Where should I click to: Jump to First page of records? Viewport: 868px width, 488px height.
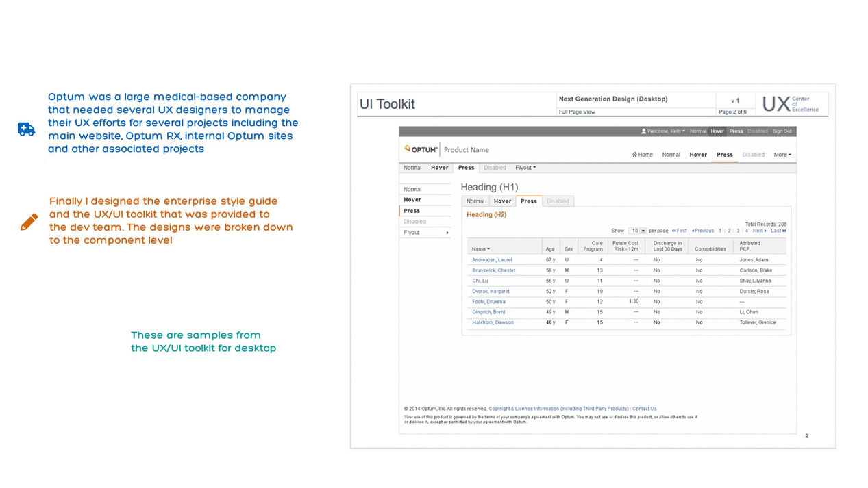click(680, 231)
